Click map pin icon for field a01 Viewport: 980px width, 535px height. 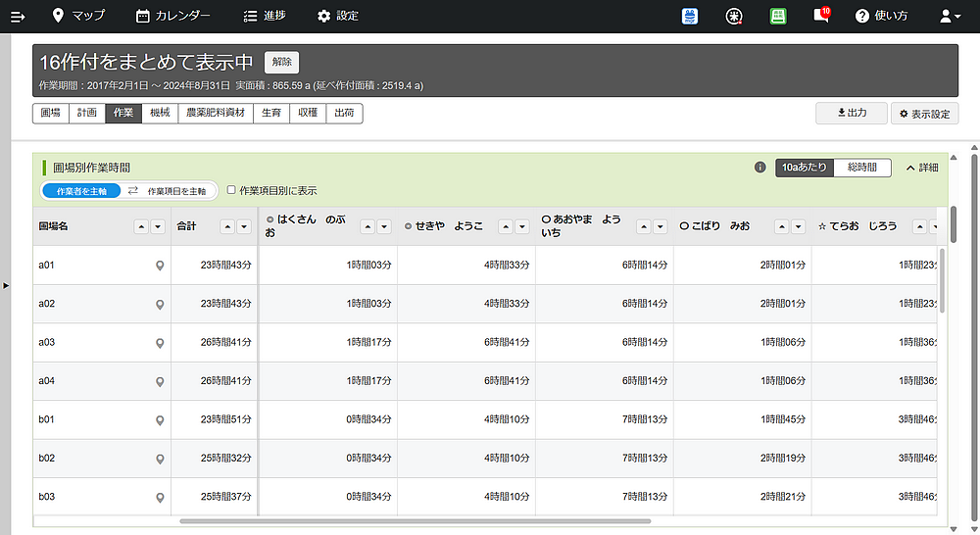point(160,266)
